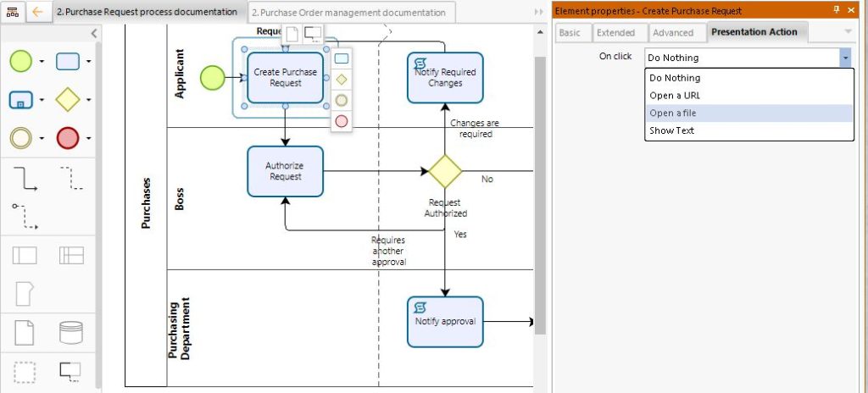Select the Gateway diamond in palette

[x=68, y=99]
